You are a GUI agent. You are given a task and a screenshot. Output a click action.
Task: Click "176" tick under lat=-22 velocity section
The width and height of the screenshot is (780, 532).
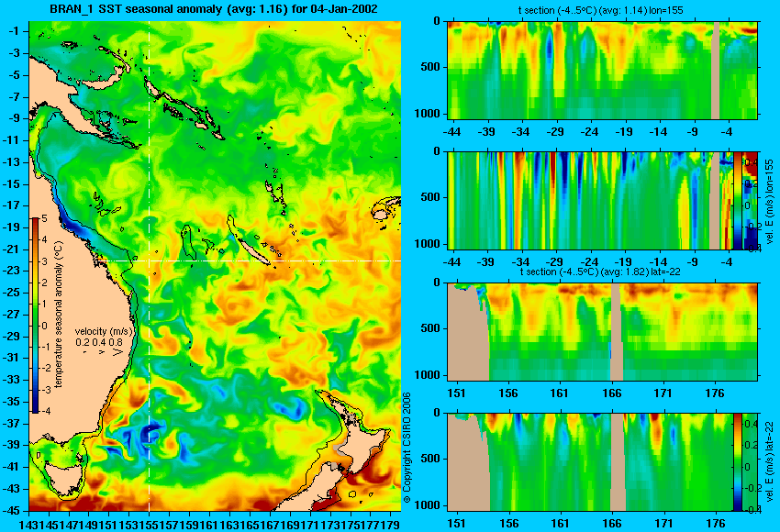coord(716,524)
